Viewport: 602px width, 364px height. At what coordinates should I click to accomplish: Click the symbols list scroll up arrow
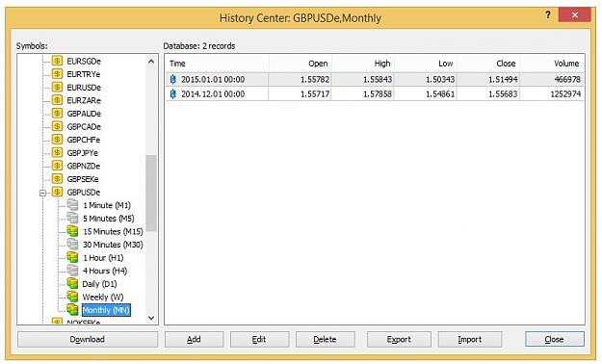[151, 62]
